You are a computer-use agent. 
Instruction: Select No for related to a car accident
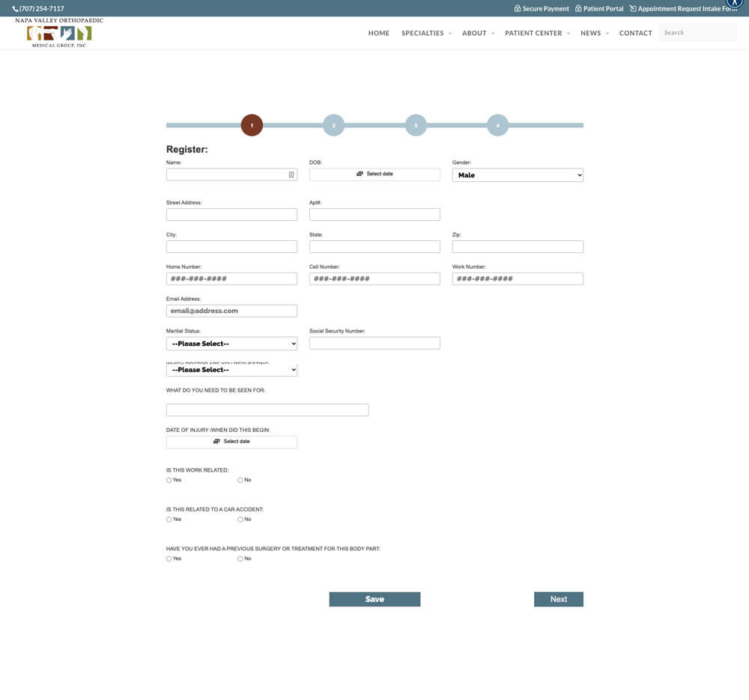tap(240, 520)
